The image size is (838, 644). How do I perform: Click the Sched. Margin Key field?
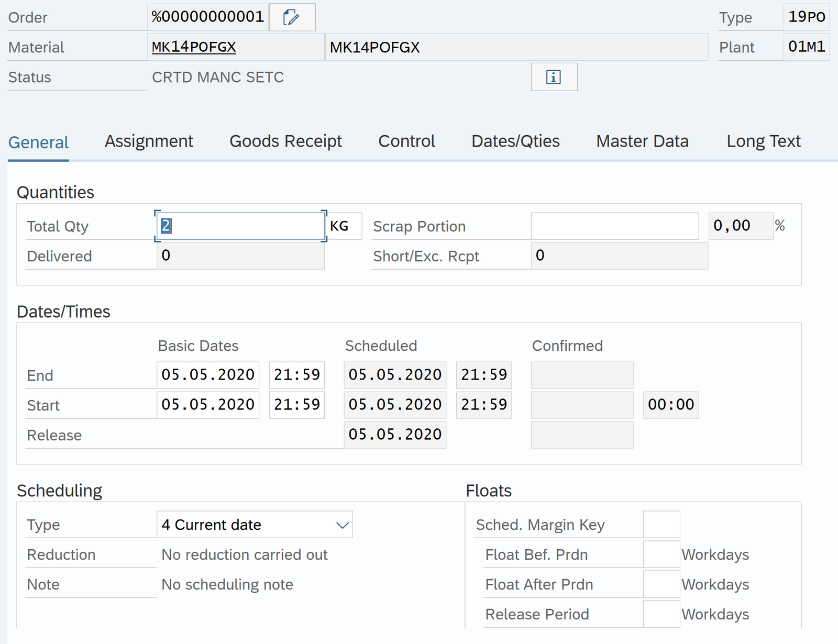point(661,525)
